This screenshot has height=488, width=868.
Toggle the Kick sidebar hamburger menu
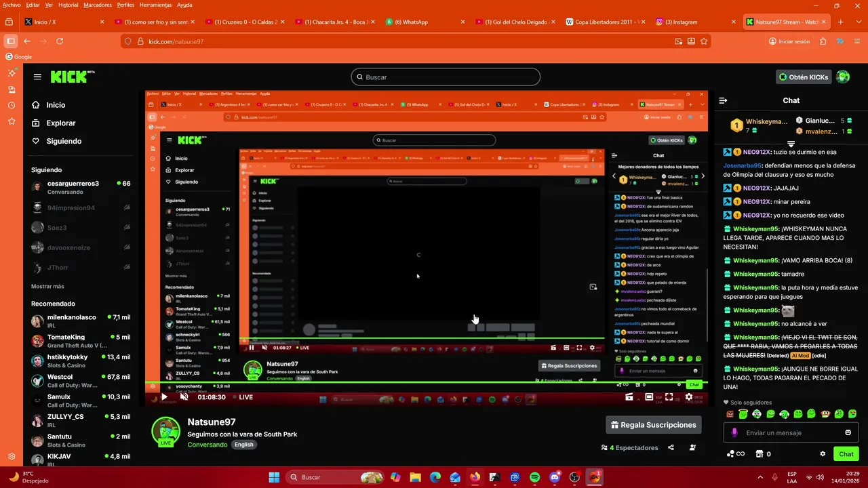point(37,77)
